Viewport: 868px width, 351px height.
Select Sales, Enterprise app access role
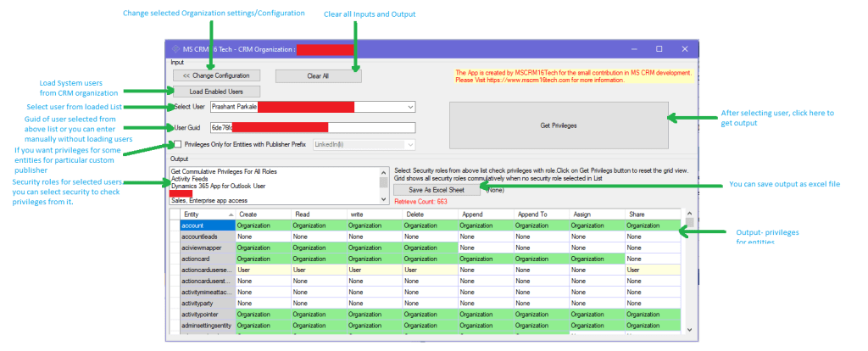[209, 200]
